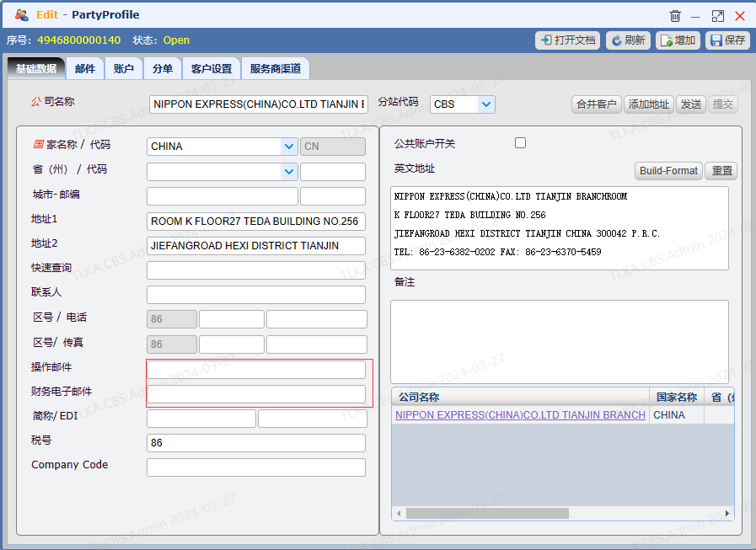
Task: Click the 传真 fax number field
Action: [317, 344]
